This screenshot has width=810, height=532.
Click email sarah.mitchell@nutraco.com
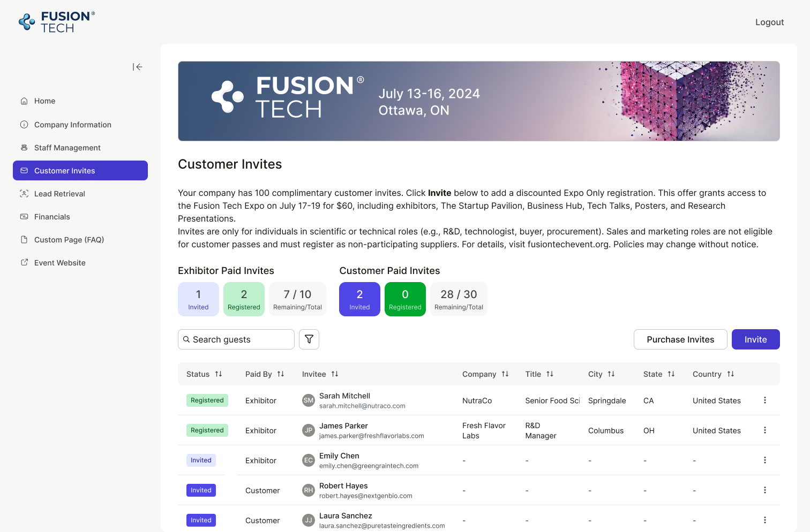click(x=362, y=406)
